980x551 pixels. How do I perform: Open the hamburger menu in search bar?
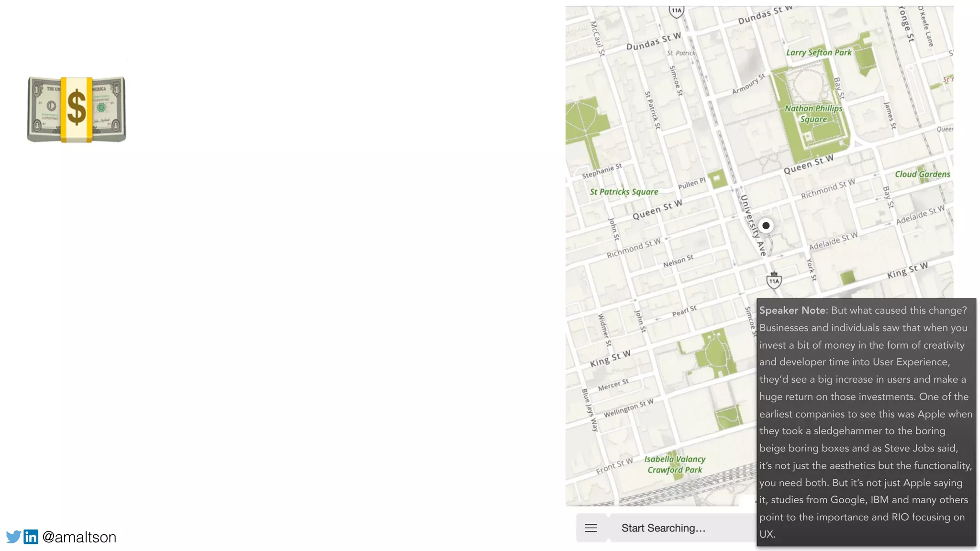pos(591,528)
